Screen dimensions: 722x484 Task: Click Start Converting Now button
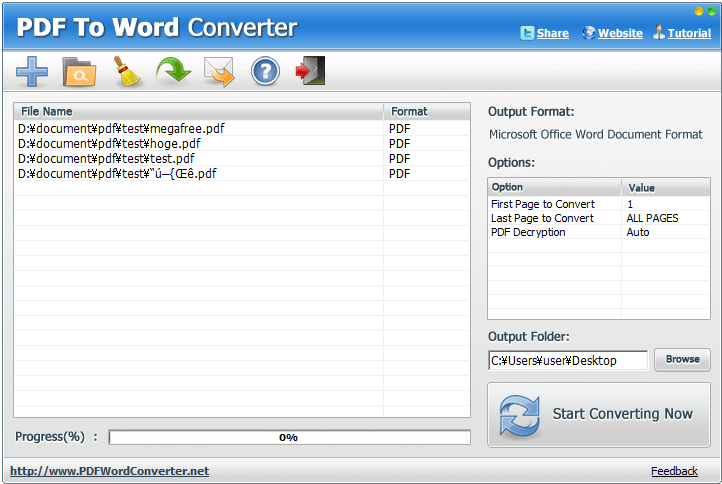(599, 414)
